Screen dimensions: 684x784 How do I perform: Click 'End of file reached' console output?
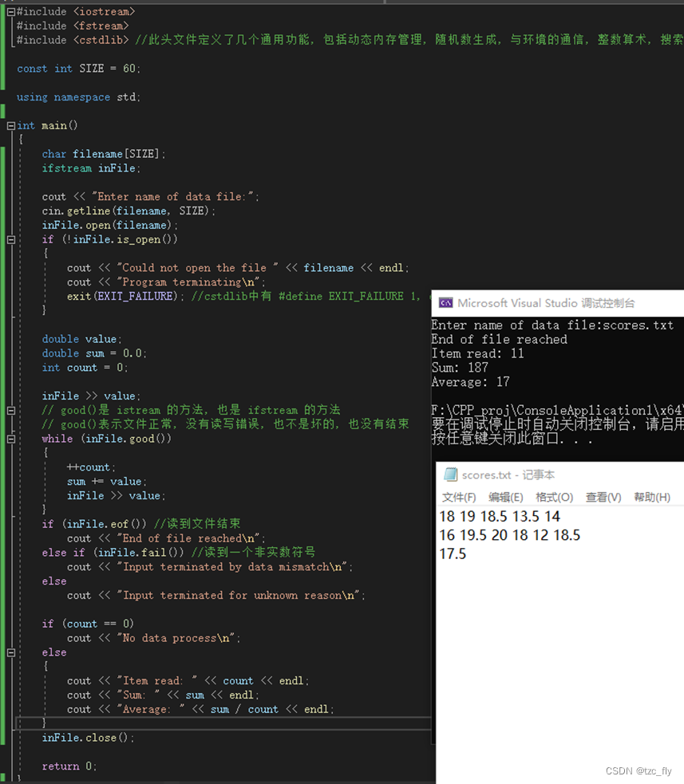coord(500,340)
